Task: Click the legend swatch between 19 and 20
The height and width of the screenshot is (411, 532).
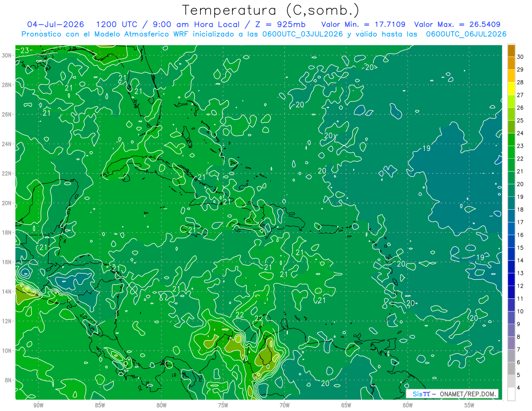Action: (x=511, y=191)
